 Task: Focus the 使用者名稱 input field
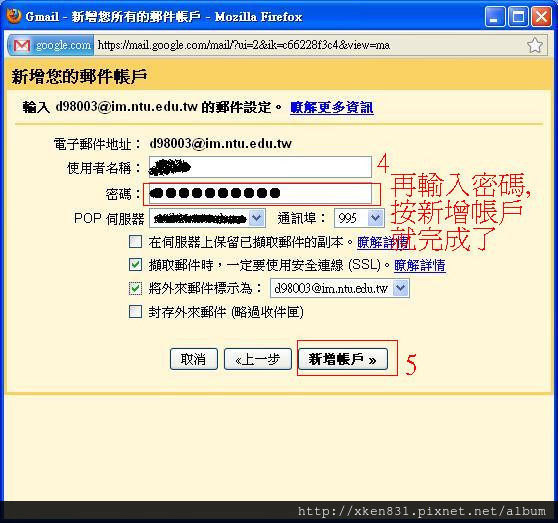point(260,167)
